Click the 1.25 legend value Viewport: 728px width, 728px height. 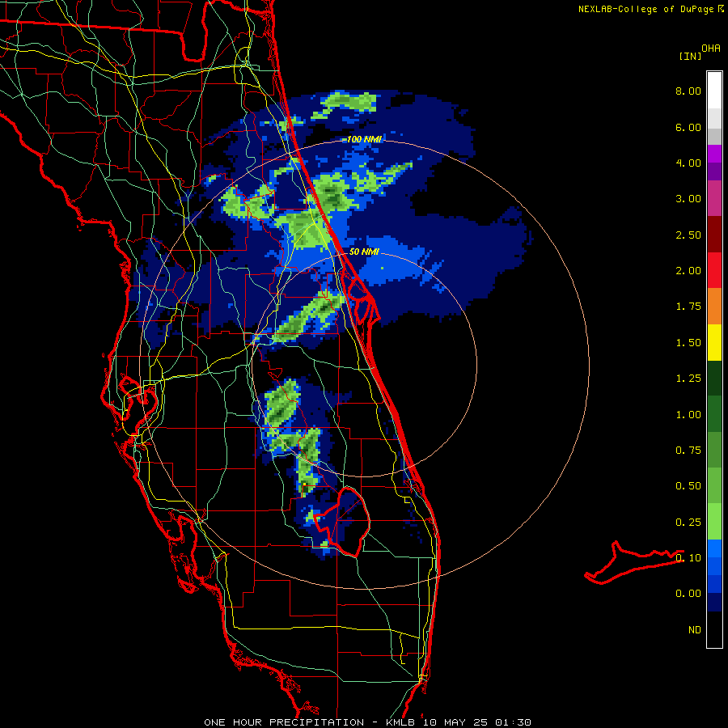coord(688,379)
